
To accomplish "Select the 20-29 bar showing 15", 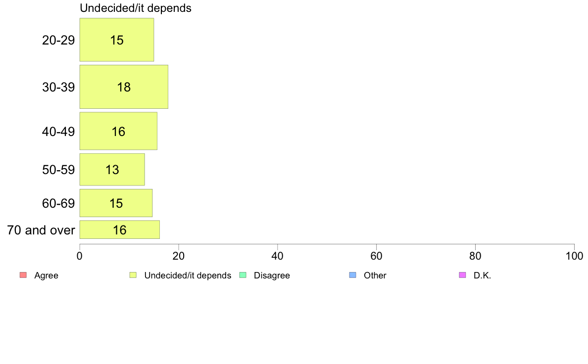I will pos(117,40).
